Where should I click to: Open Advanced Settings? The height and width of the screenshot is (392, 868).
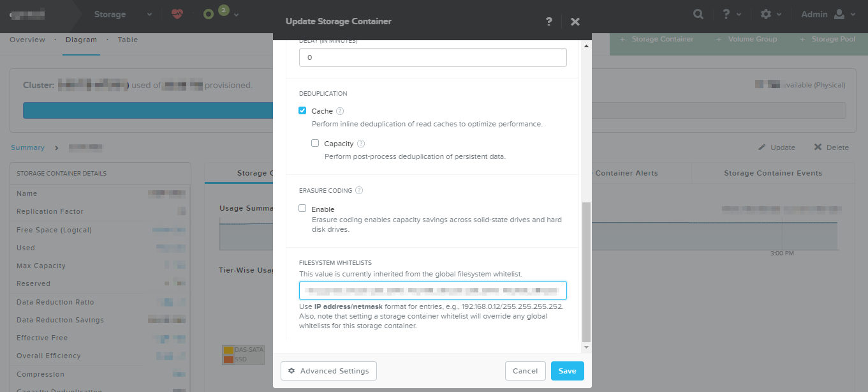[x=328, y=371]
